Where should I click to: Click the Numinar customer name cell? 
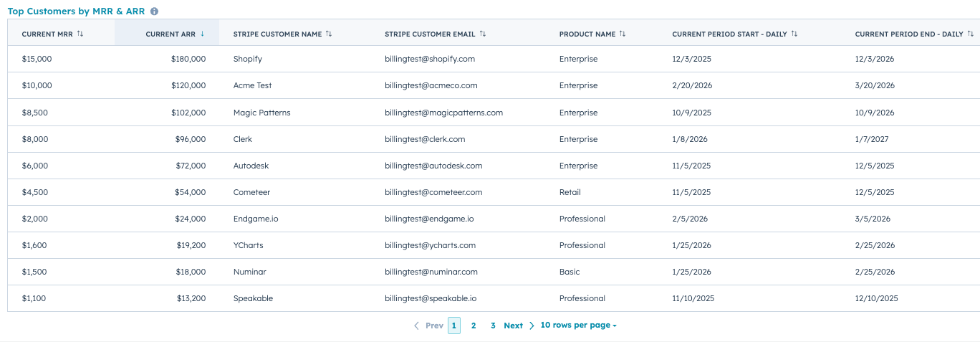pos(250,272)
